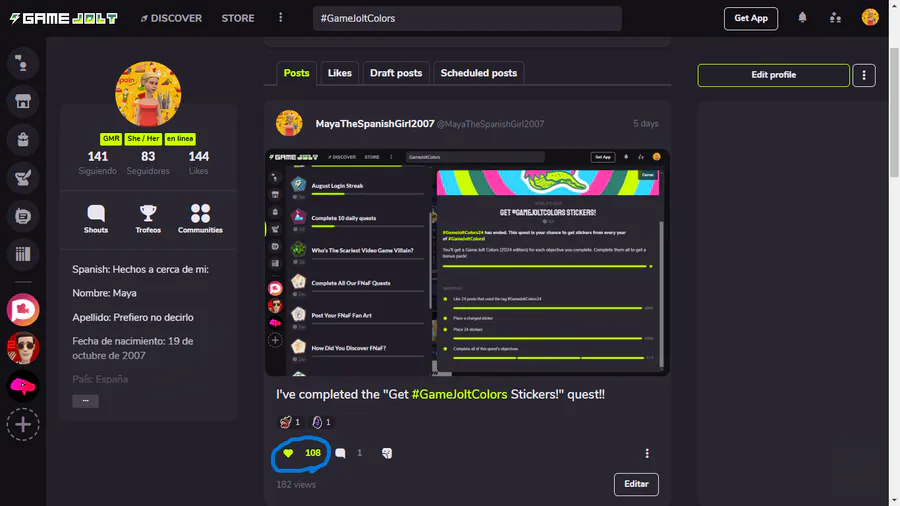Add a new community with plus icon
Viewport: 900px width, 506px height.
point(23,425)
